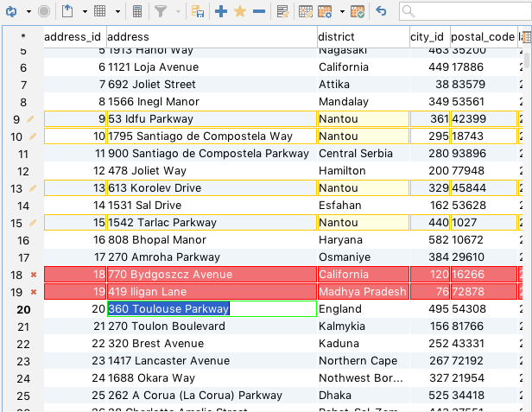Click the yellow star icon
Screen dimensions: 532x412
tap(240, 11)
